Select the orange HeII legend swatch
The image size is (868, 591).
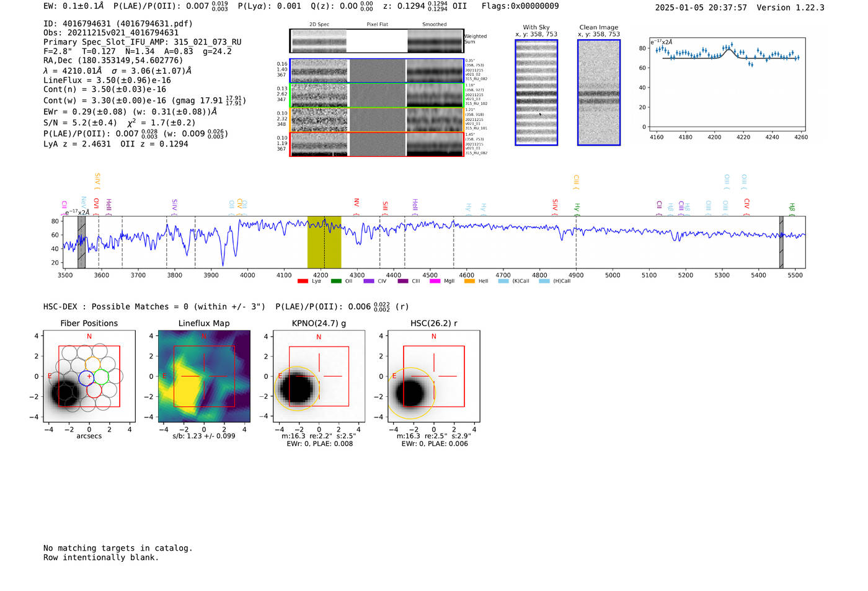tap(469, 282)
